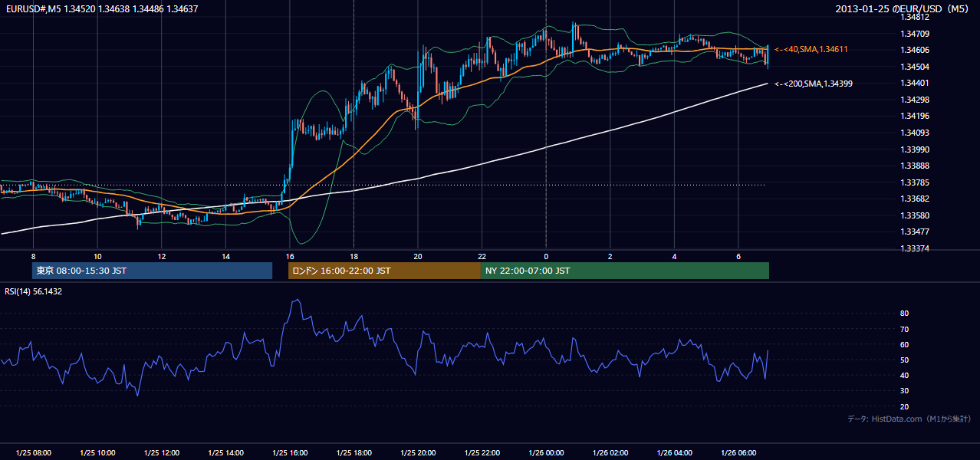Click the ロンドン 16:00-22:00 JST session bar
Screen dimensions: 980x460
click(384, 271)
